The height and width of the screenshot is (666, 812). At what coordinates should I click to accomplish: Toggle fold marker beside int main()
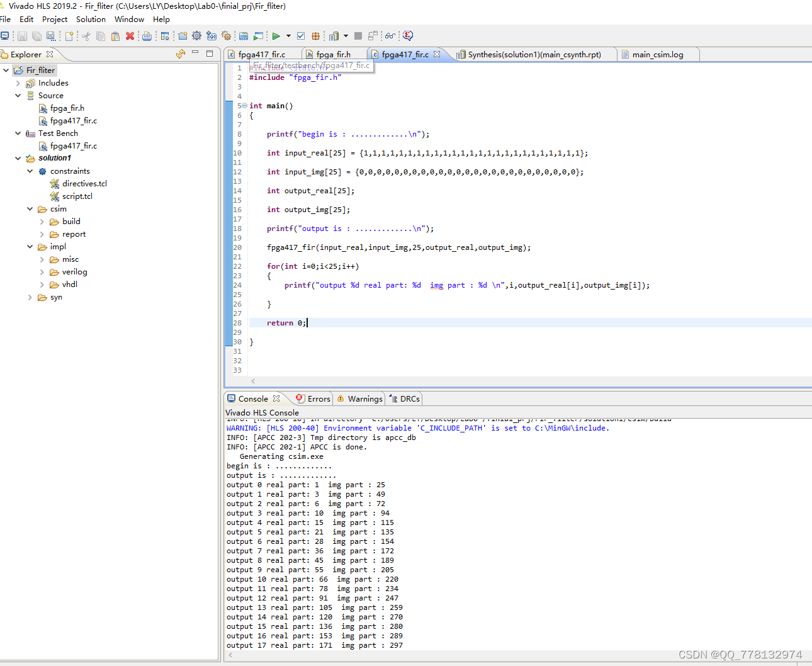click(x=244, y=106)
